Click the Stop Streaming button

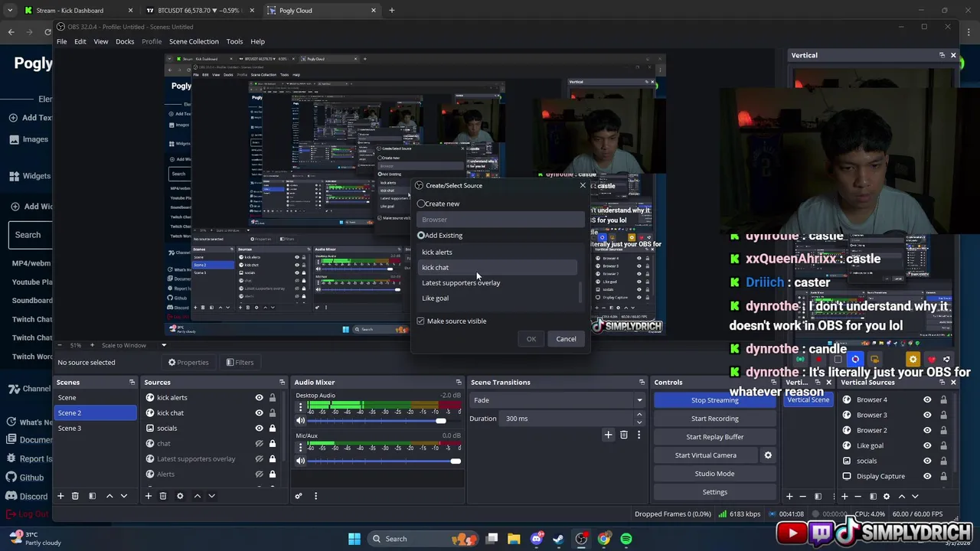[714, 400]
